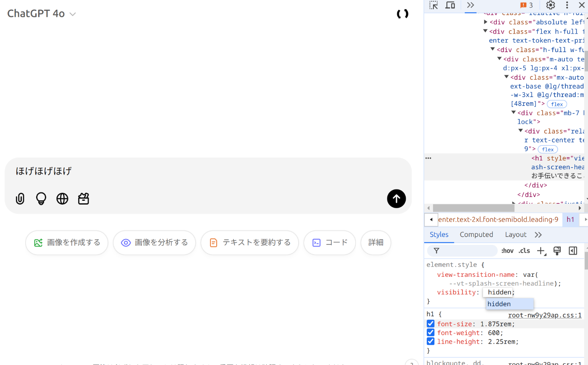Send the message with the arrow button
The height and width of the screenshot is (365, 588).
tap(396, 199)
